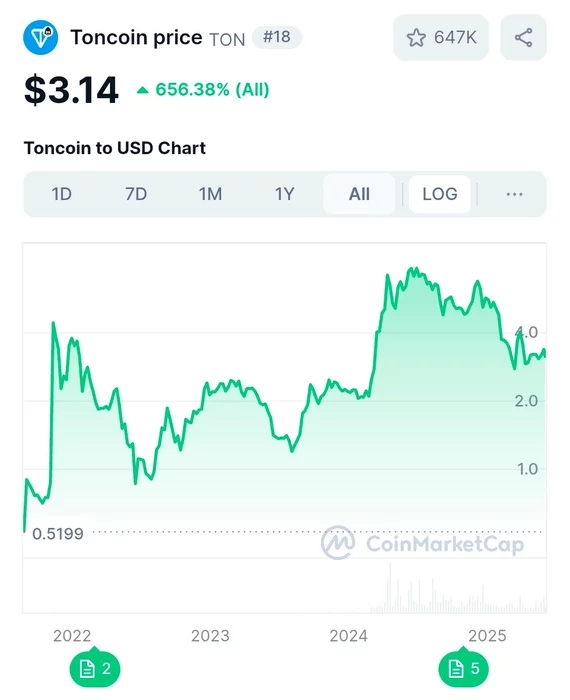Click the CoinMarketCap watermark logo
570x700 pixels.
click(x=423, y=543)
